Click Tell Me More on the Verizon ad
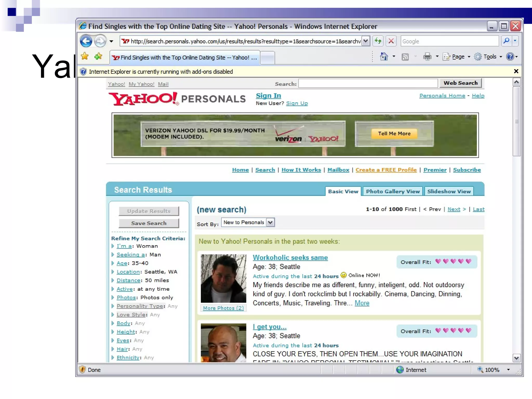This screenshot has width=532, height=399. [x=394, y=134]
